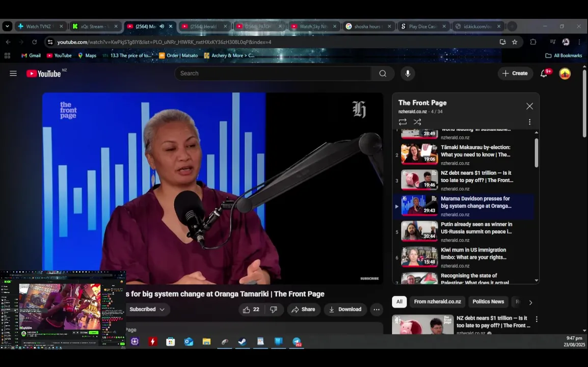
Task: Open Chrome three-dot menu
Action: tap(579, 42)
